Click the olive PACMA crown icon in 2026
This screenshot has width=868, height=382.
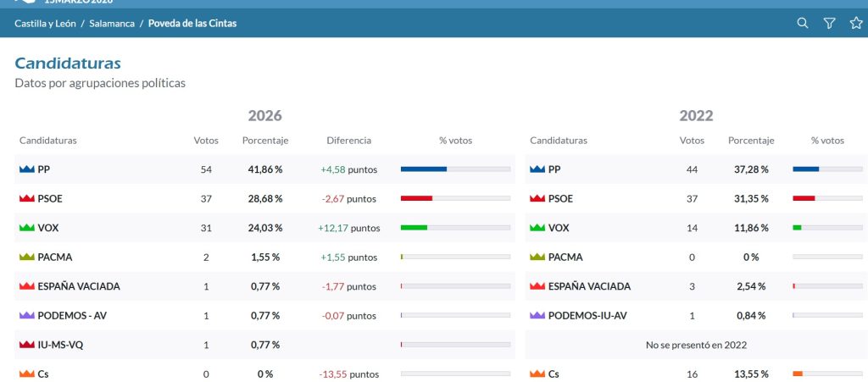26,257
